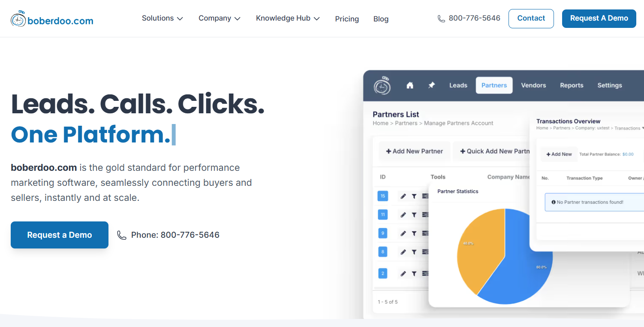Image resolution: width=644 pixels, height=327 pixels.
Task: Click the filter funnel icon for partner 11
Action: click(414, 215)
